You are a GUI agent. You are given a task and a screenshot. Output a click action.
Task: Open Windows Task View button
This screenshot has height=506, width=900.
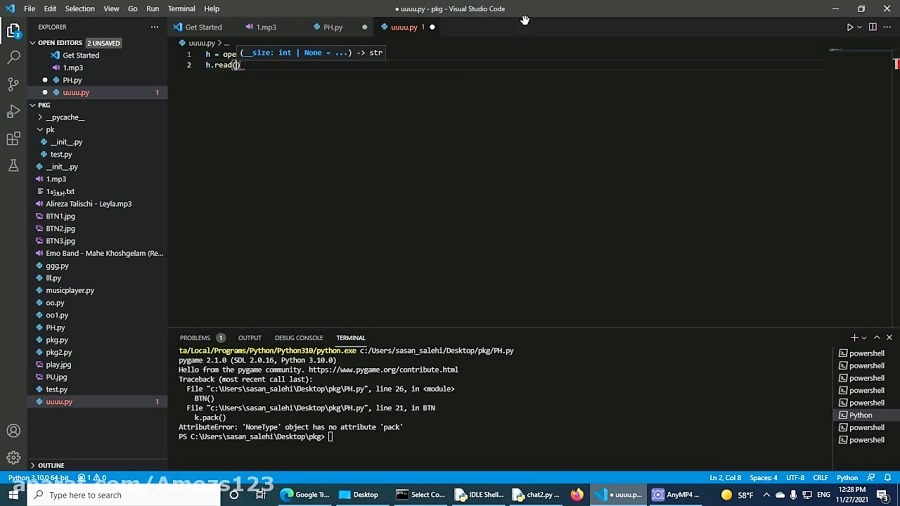(261, 495)
